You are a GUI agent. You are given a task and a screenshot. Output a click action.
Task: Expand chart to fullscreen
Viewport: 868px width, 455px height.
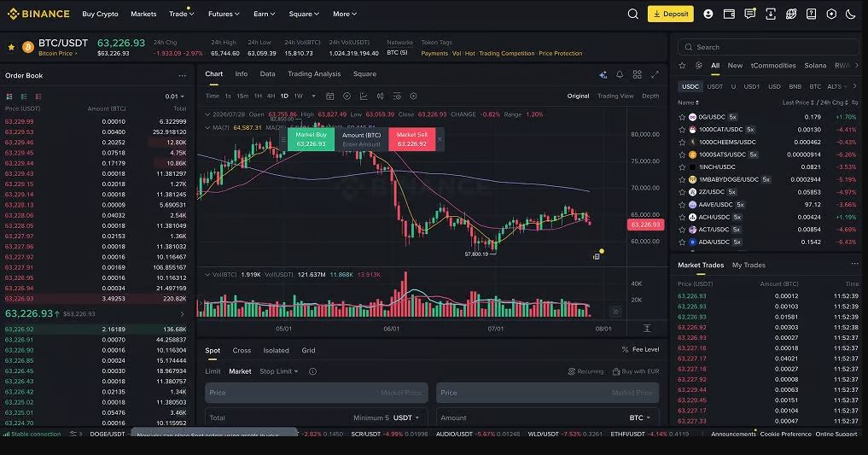tap(655, 74)
